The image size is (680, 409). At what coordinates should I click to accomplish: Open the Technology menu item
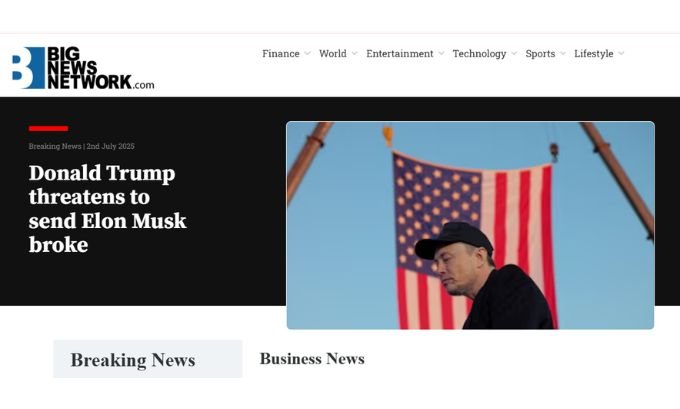[x=479, y=54]
